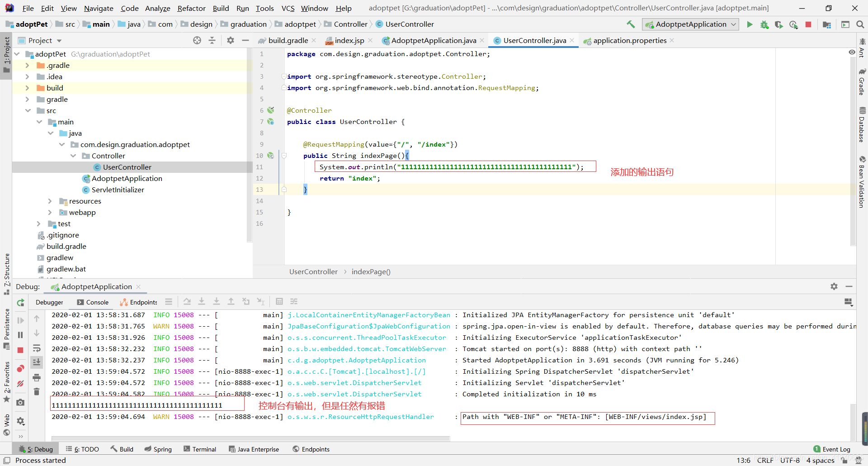Expand the build folder in tree
This screenshot has width=868, height=466.
[x=27, y=88]
